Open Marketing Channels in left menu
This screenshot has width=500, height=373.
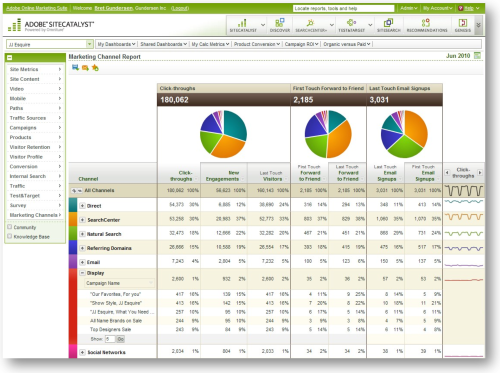(35, 215)
